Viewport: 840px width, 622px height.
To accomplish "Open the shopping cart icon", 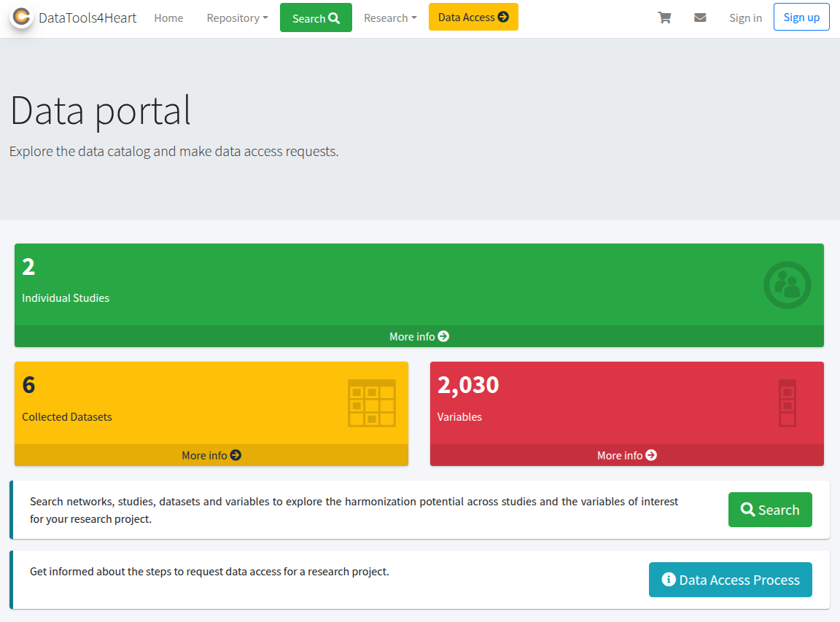I will (664, 18).
